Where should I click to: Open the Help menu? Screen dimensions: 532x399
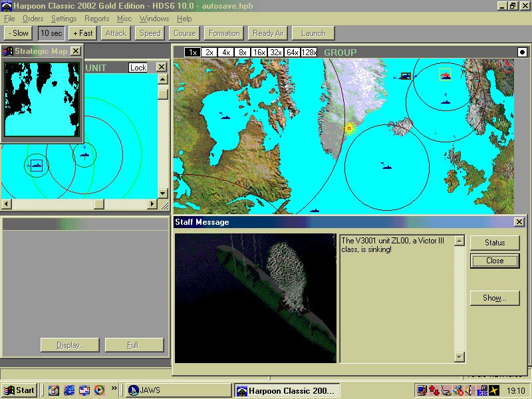(184, 19)
